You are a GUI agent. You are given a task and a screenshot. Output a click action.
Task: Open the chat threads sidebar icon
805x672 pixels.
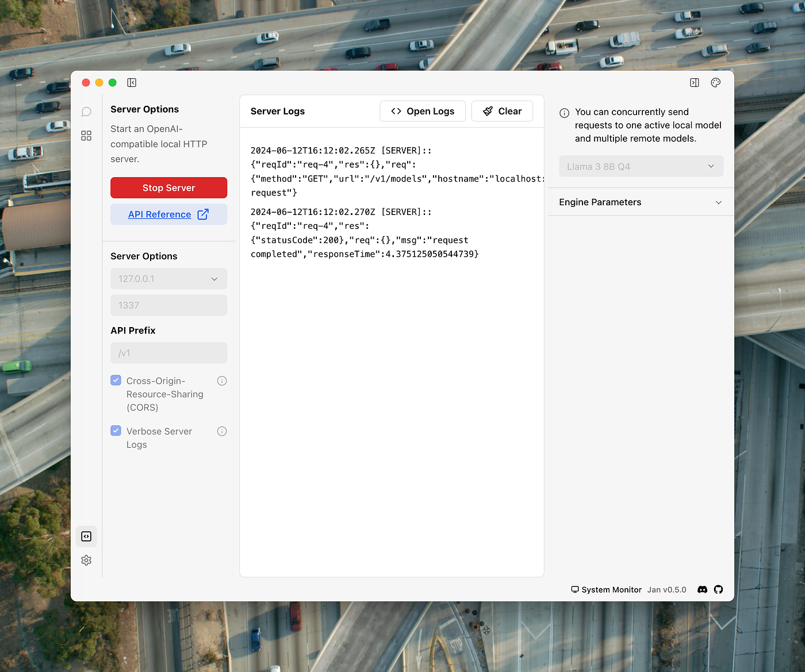click(86, 112)
